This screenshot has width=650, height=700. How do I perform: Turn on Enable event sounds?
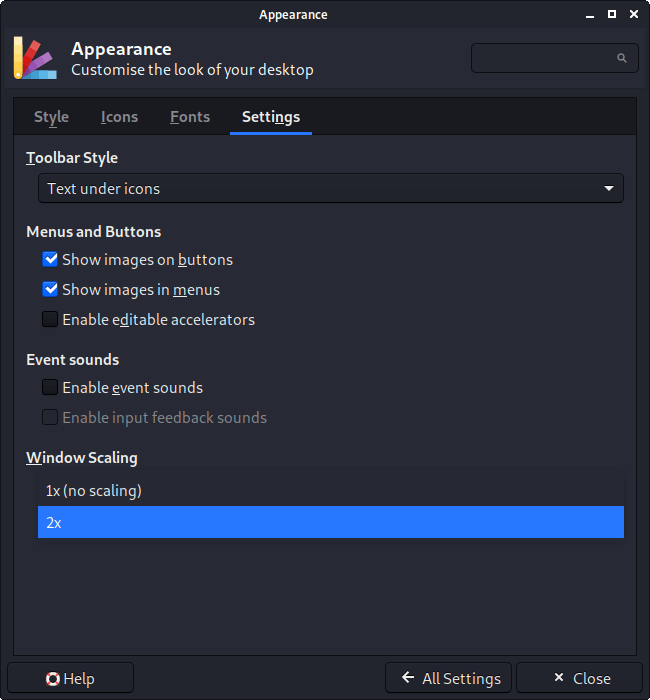[x=51, y=388]
